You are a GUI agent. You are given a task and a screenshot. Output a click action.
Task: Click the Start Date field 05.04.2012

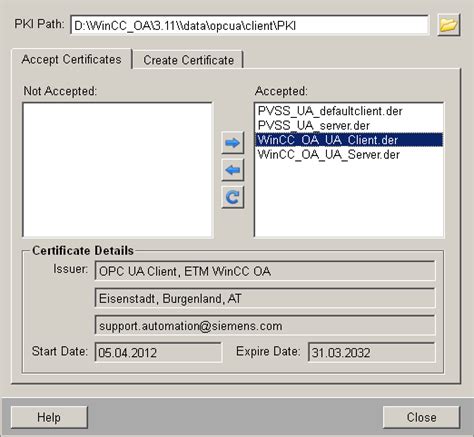[158, 352]
